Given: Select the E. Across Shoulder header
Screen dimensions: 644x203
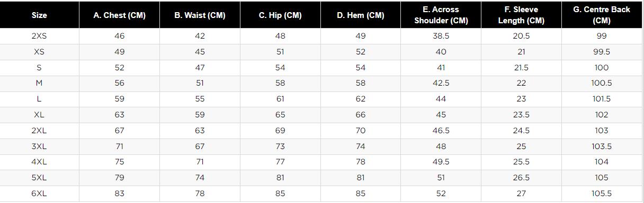Looking at the screenshot, I should click(441, 15).
